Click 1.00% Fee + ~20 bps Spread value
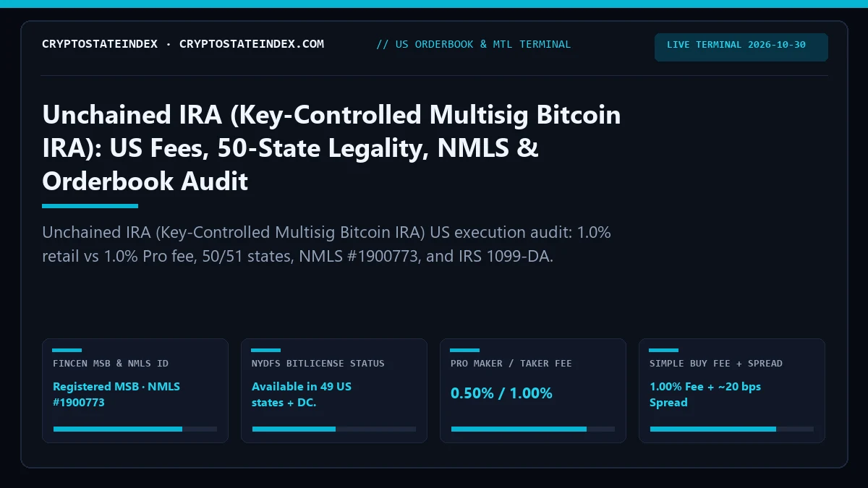The image size is (868, 488). click(x=705, y=394)
